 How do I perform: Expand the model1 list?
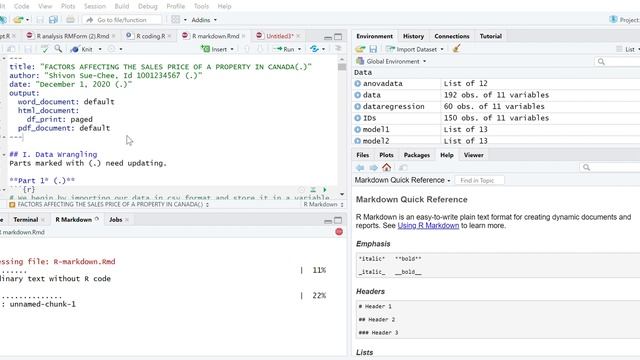(358, 129)
